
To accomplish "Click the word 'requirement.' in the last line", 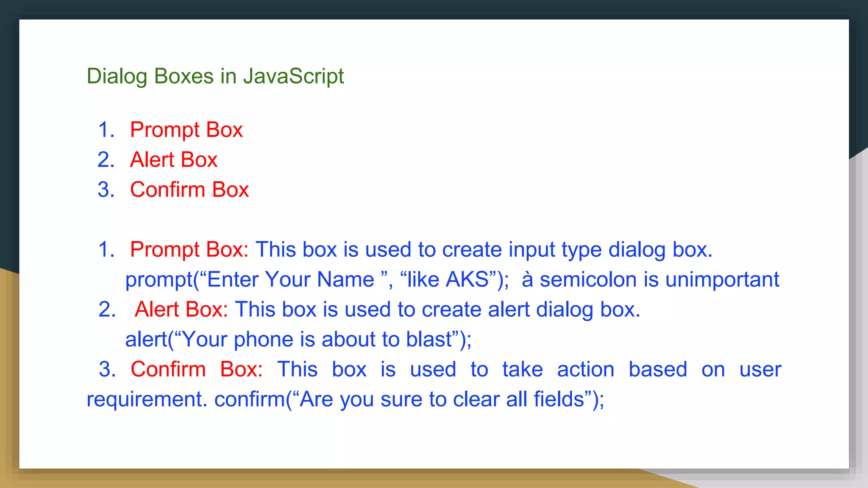I will pyautogui.click(x=147, y=400).
